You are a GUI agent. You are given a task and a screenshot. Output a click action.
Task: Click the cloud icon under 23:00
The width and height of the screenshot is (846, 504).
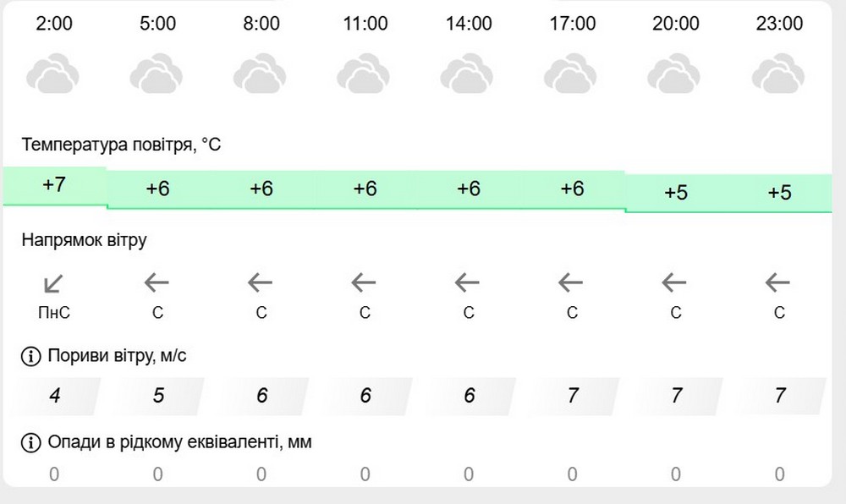(x=779, y=74)
